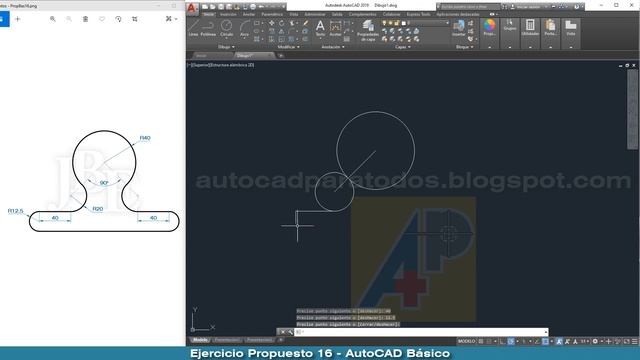
Task: Select the Polilínea tool
Action: (208, 28)
